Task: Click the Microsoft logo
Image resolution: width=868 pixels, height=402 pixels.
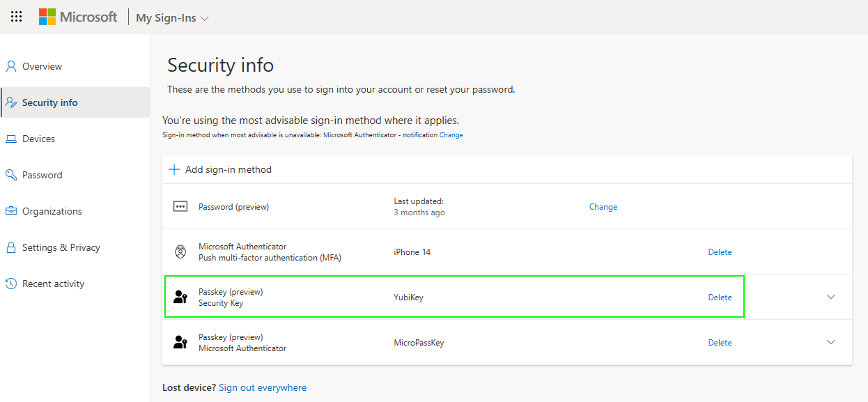Action: 78,17
